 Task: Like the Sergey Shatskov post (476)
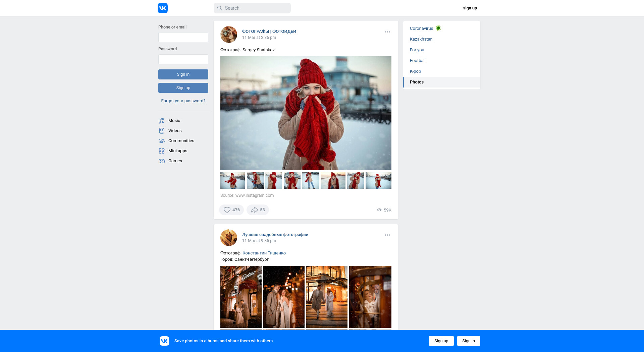(231, 210)
